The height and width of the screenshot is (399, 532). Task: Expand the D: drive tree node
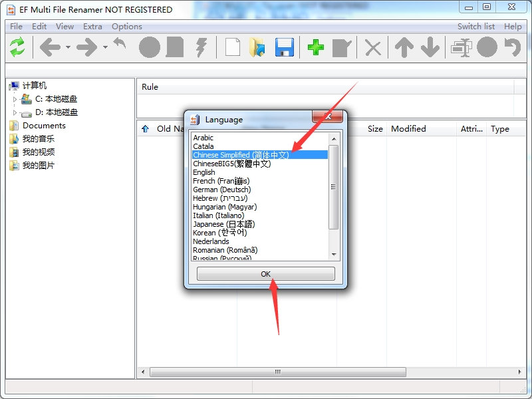(15, 112)
